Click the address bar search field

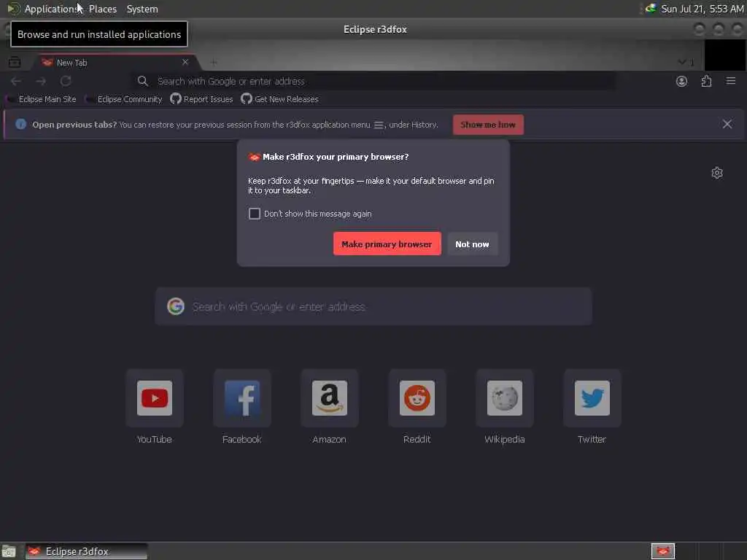[373, 81]
